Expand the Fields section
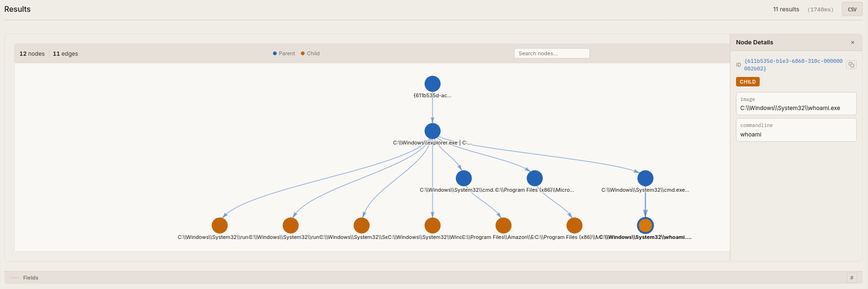Viewport: 868px width, 289px height. tap(31, 278)
